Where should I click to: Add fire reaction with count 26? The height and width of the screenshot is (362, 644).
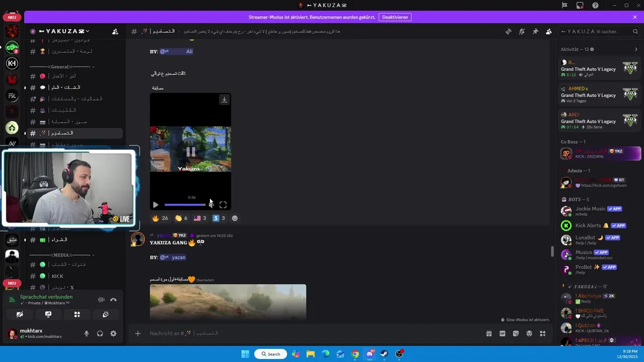(160, 218)
